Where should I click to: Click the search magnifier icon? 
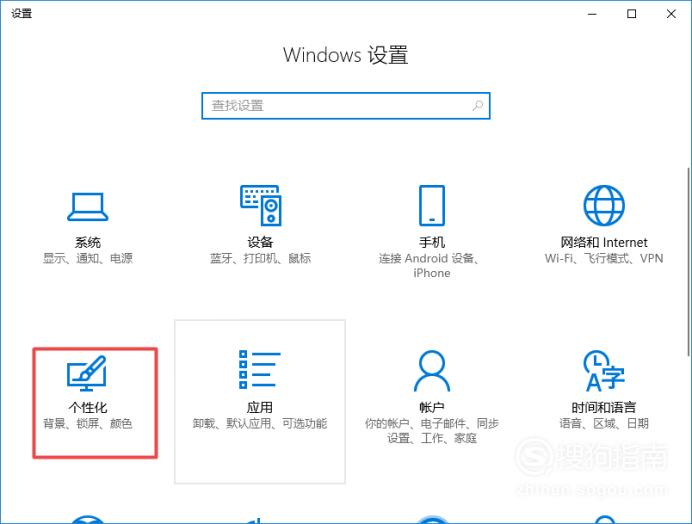click(x=478, y=106)
